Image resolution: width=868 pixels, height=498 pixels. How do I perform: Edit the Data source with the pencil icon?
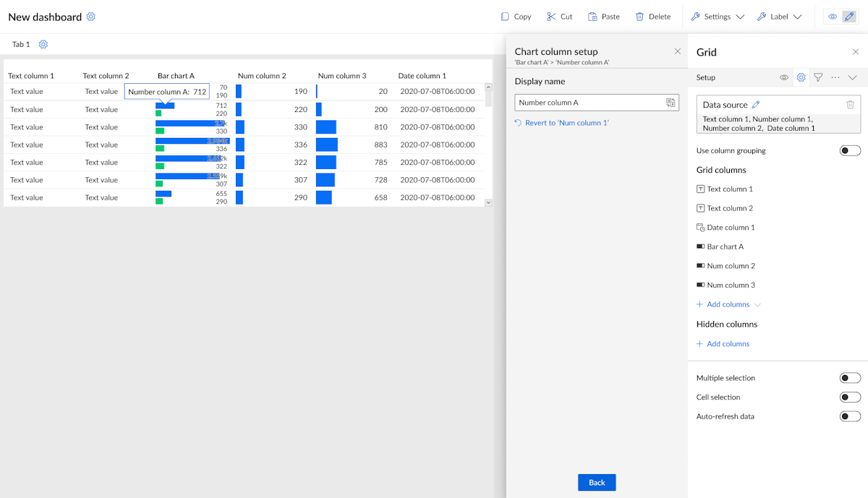[x=757, y=105]
